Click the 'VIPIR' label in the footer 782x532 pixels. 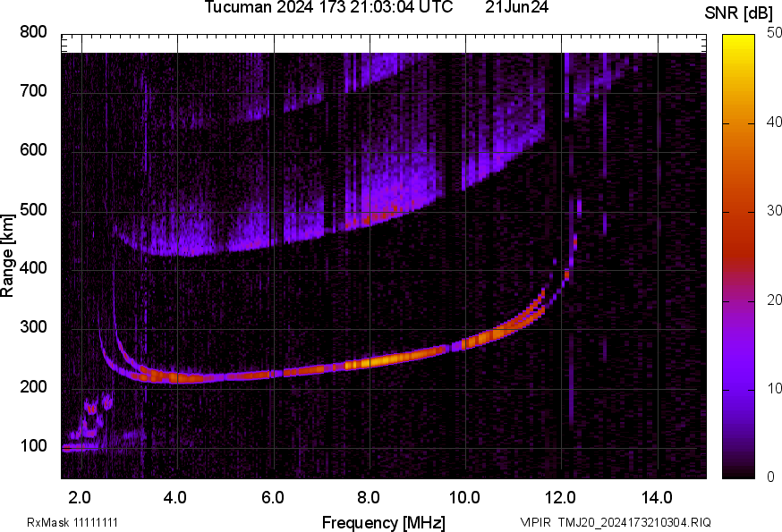point(536,522)
